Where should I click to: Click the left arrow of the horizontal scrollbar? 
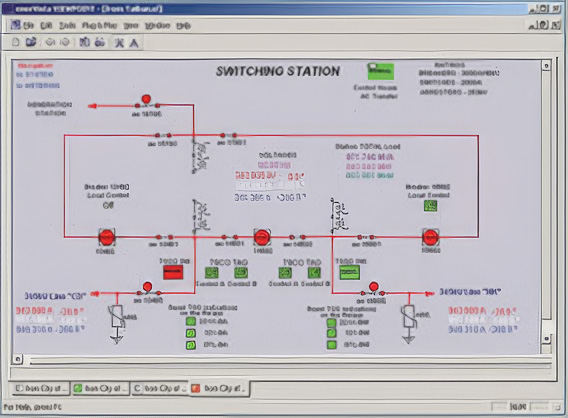point(17,359)
